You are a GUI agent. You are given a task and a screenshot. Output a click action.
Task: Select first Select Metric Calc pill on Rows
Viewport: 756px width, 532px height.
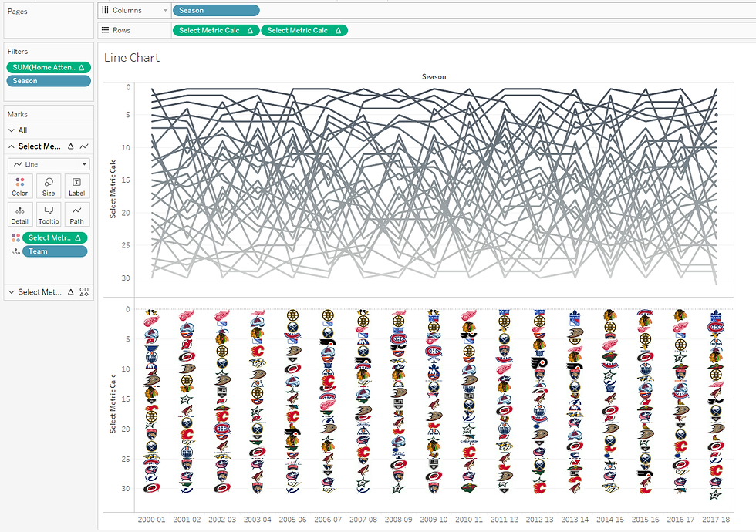(x=215, y=30)
